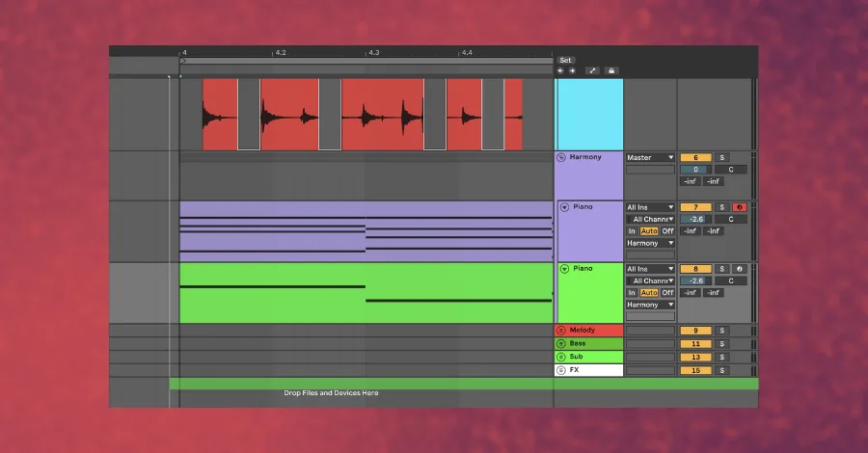The width and height of the screenshot is (868, 453).
Task: Click bar 4 marker in the ruler
Action: 184,53
